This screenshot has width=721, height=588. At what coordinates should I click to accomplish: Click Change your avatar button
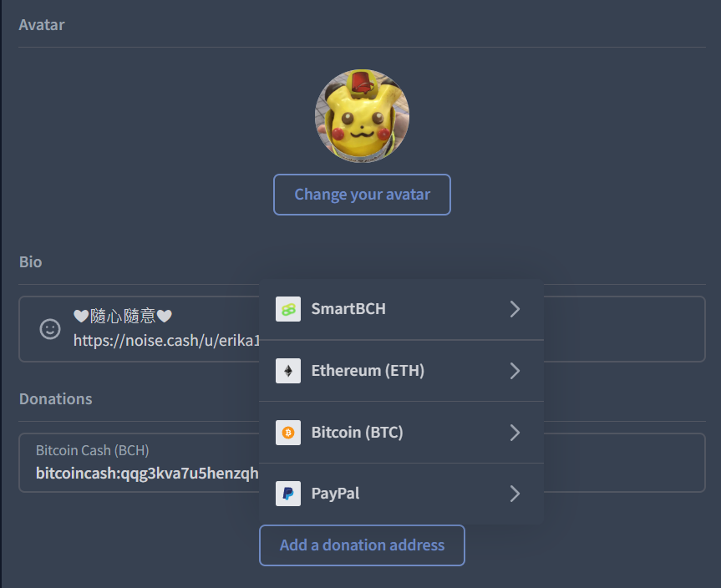pos(362,195)
